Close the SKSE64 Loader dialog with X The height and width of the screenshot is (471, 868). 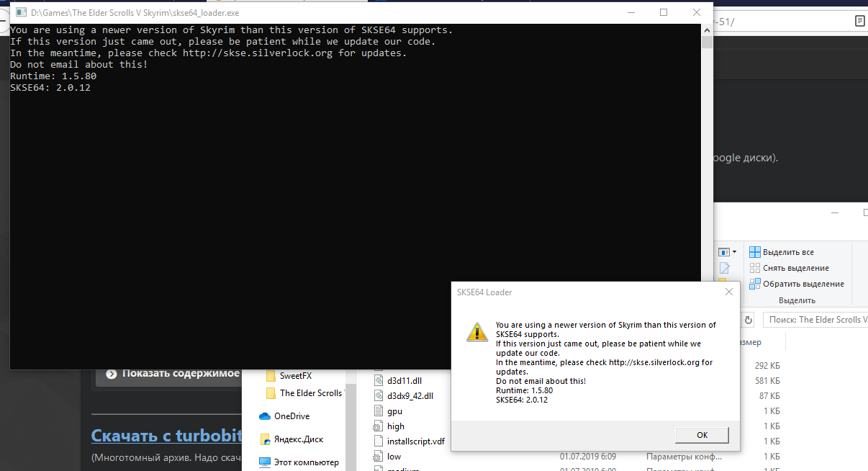(x=729, y=292)
